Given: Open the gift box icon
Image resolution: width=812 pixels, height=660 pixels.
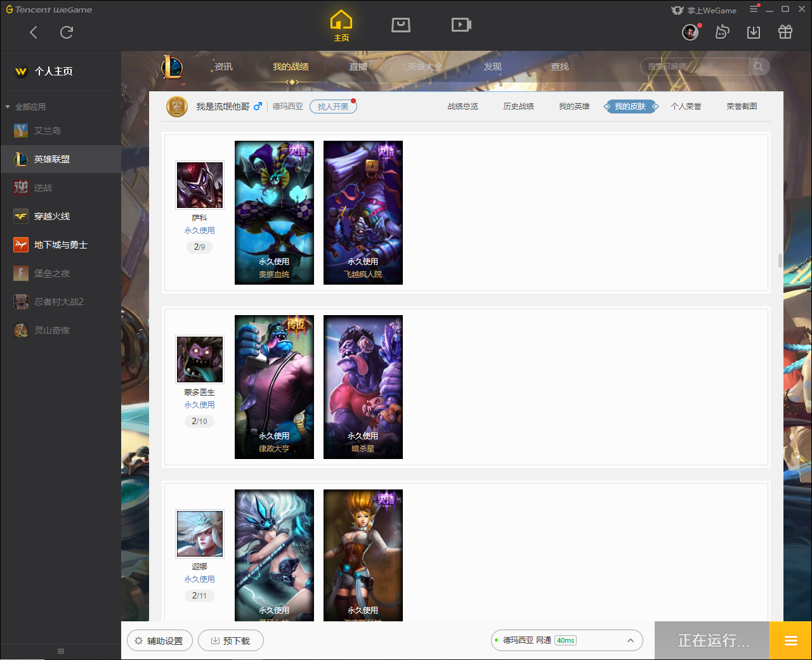Looking at the screenshot, I should [x=785, y=32].
